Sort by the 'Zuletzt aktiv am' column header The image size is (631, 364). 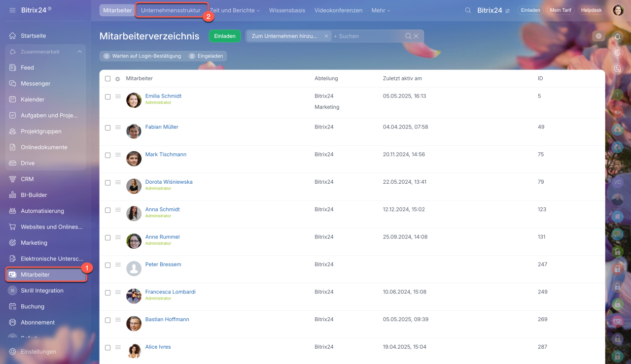pyautogui.click(x=402, y=78)
